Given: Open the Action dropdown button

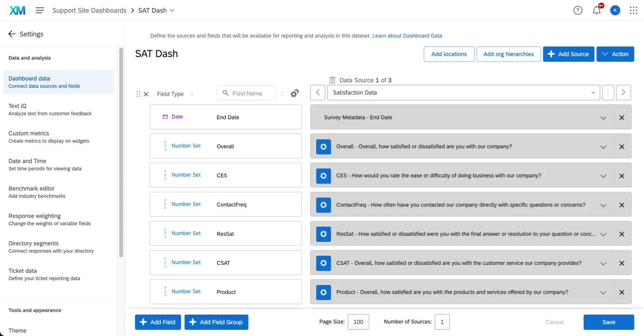Looking at the screenshot, I should [x=615, y=54].
